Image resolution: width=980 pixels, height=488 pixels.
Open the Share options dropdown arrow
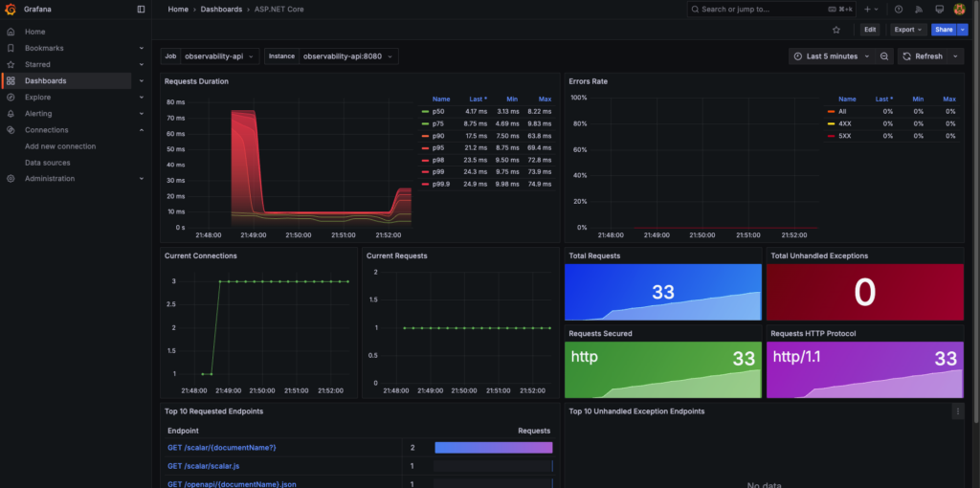[x=962, y=30]
